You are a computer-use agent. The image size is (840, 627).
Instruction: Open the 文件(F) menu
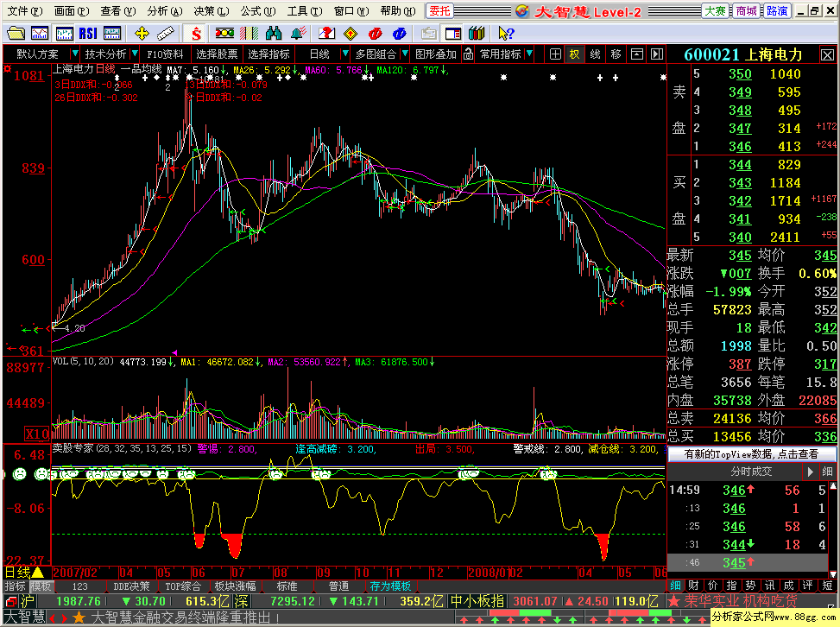tap(25, 10)
